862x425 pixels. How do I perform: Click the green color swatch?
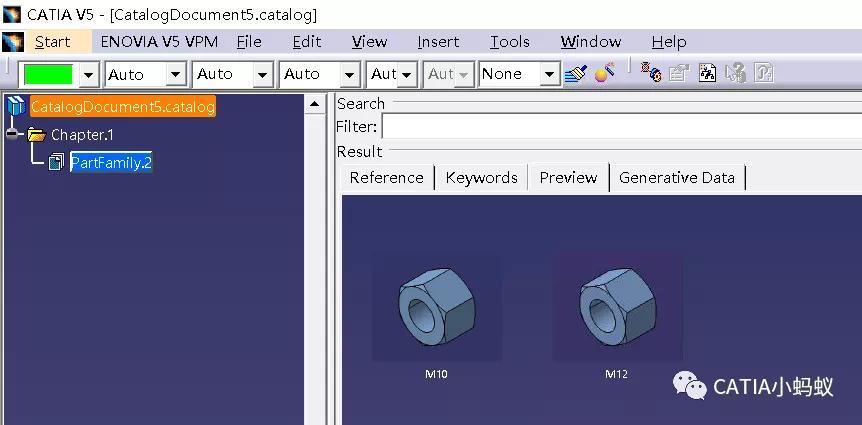(x=48, y=74)
